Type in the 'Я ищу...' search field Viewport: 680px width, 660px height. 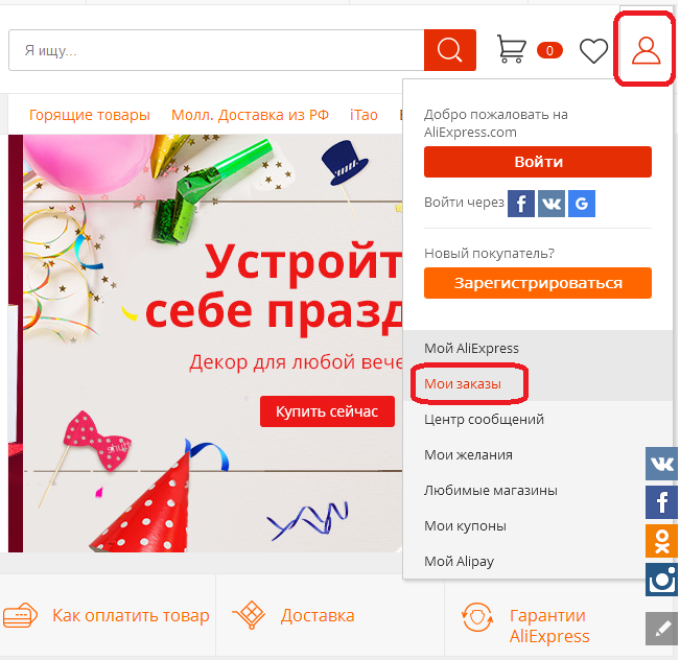click(215, 50)
